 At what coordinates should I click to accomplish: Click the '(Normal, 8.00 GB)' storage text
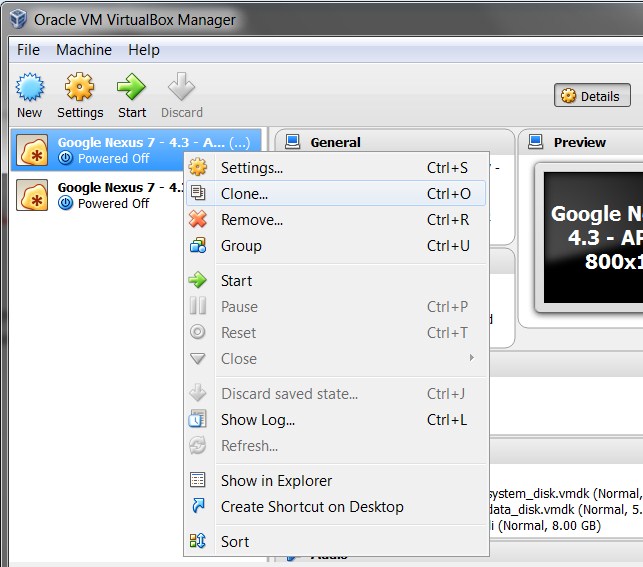[x=550, y=526]
